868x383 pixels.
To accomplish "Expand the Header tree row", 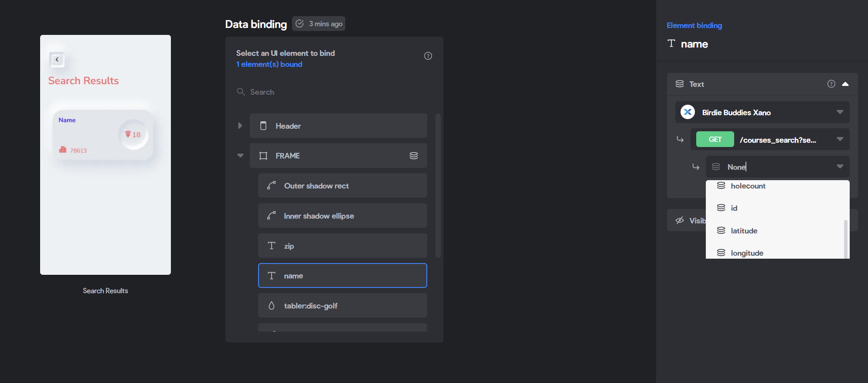I will coord(240,126).
